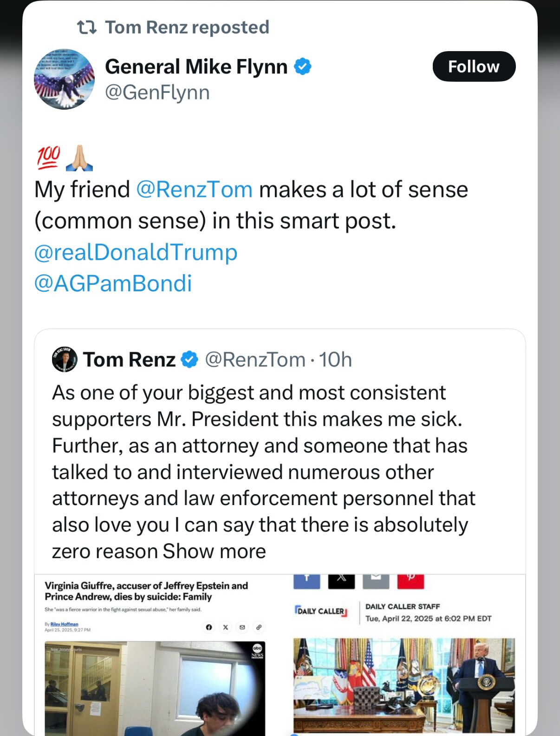
Task: Expand quoted post with Show more
Action: point(214,552)
